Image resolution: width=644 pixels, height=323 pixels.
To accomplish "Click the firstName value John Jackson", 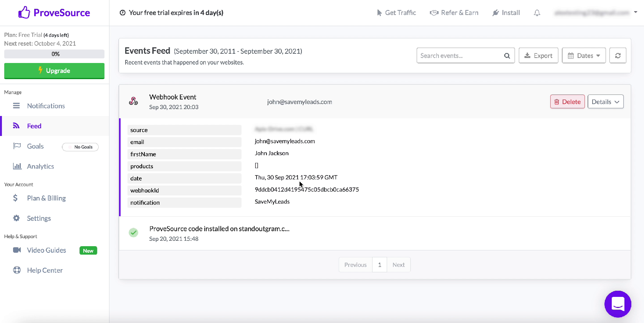I will 272,153.
